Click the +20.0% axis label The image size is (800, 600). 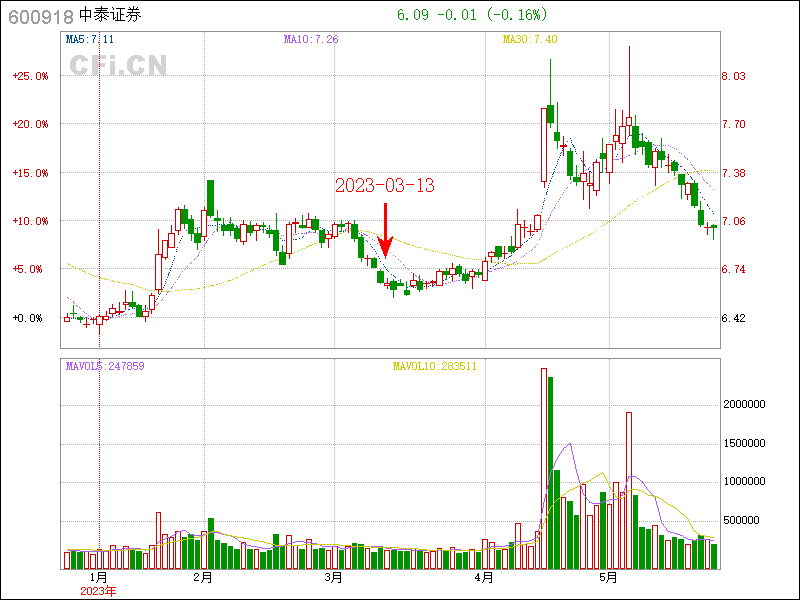[31, 124]
